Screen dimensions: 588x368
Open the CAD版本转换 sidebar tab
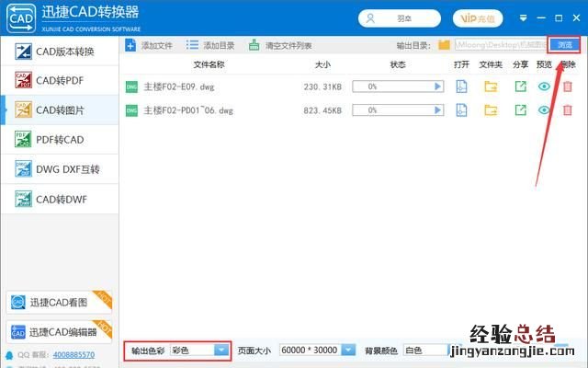(x=60, y=52)
